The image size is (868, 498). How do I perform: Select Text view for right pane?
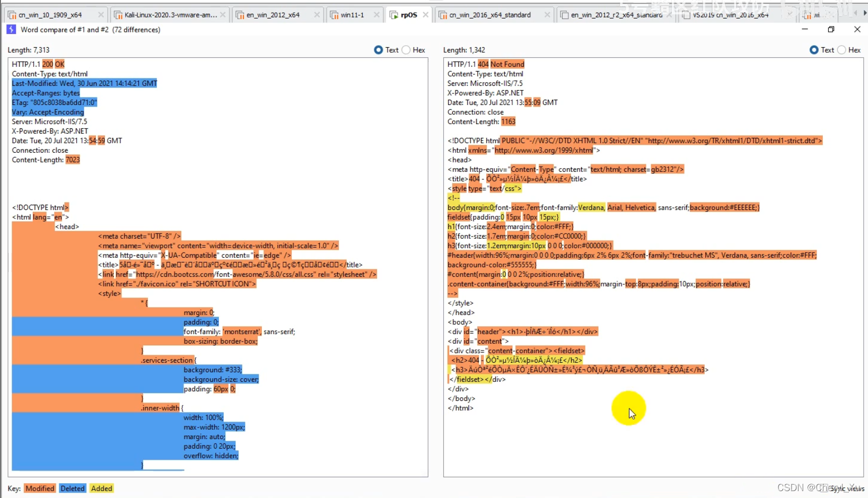click(814, 50)
